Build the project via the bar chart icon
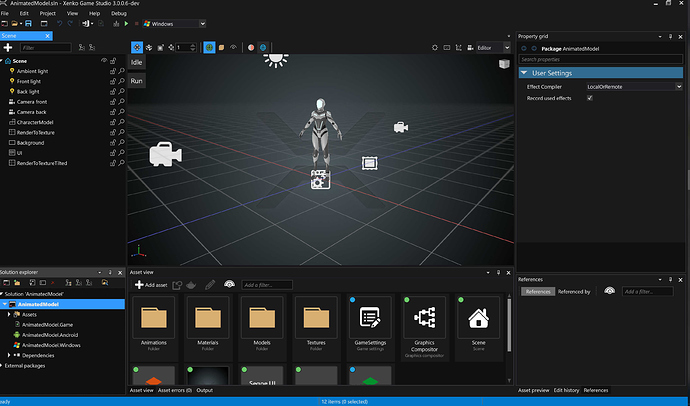This screenshot has height=406, width=690. [116, 23]
